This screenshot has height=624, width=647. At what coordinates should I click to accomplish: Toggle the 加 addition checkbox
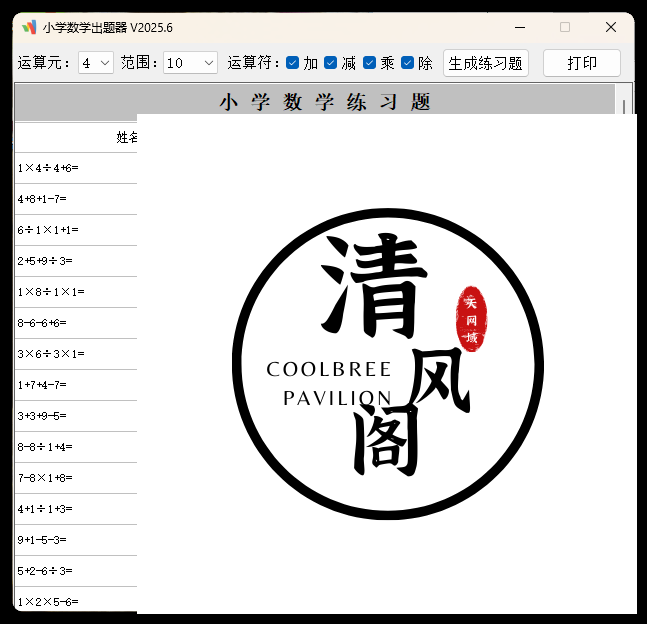coord(292,63)
